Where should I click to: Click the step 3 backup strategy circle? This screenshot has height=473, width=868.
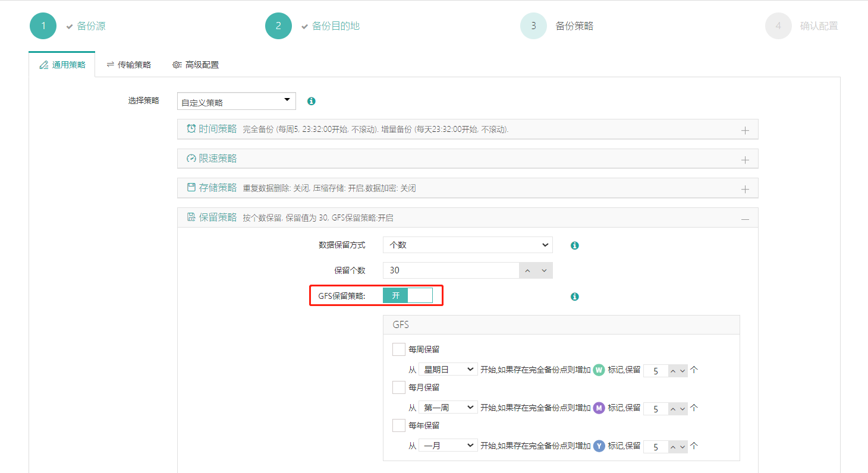pyautogui.click(x=533, y=26)
